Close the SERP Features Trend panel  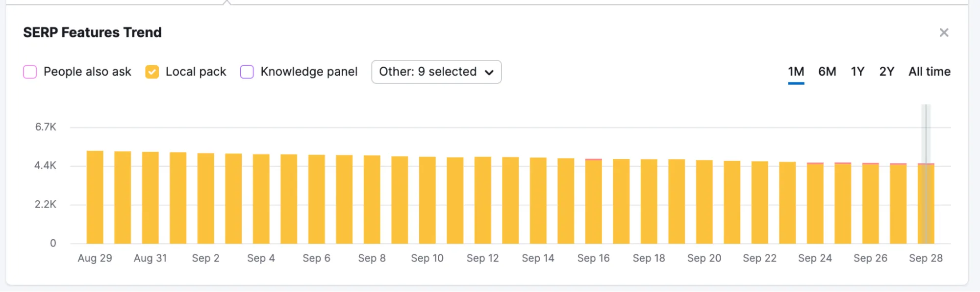coord(944,33)
